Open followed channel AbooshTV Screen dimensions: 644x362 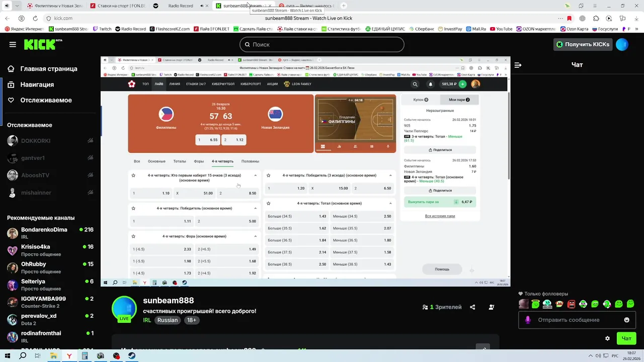click(x=50, y=175)
